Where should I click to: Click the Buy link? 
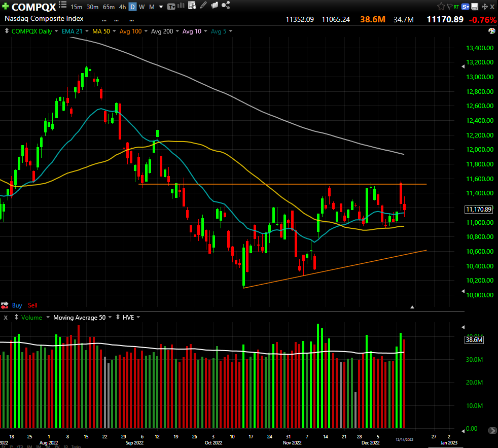17,305
